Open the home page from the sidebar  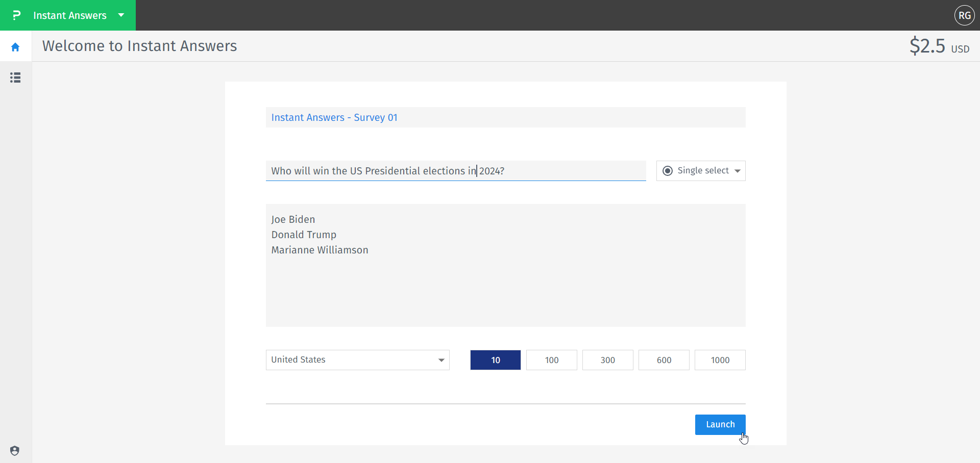(15, 46)
